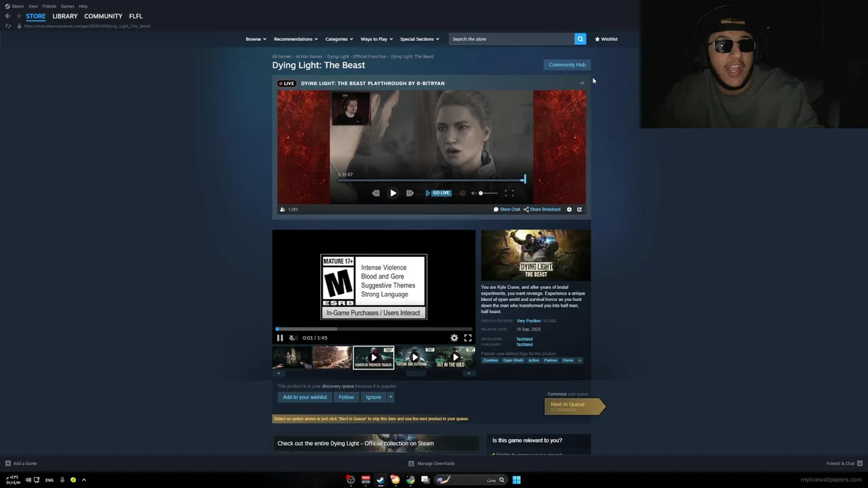Select first screenshot thumbnail
Image resolution: width=868 pixels, height=488 pixels.
tap(292, 357)
